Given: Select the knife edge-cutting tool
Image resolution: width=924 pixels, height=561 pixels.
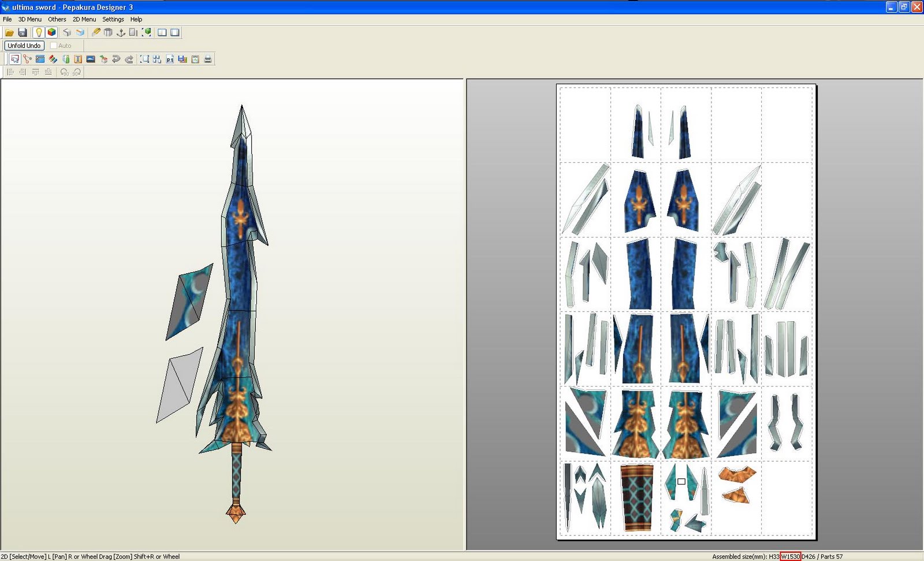Looking at the screenshot, I should pyautogui.click(x=96, y=32).
